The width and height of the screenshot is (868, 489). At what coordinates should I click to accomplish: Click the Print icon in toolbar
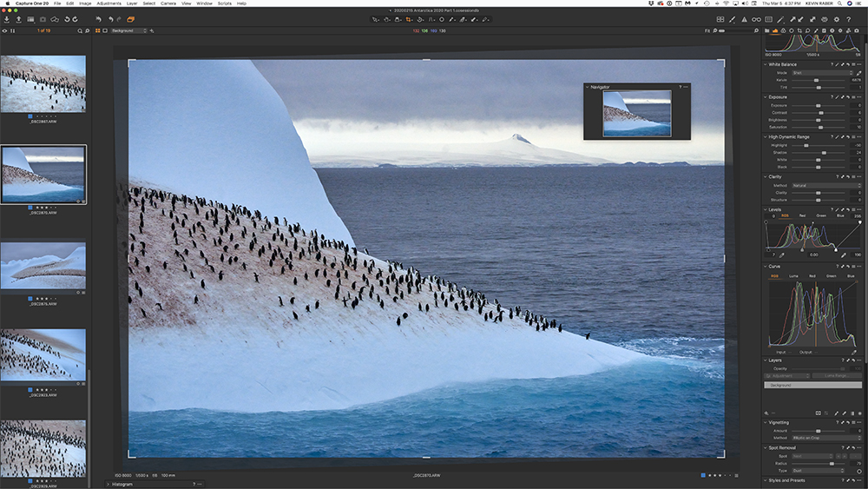[x=824, y=18]
